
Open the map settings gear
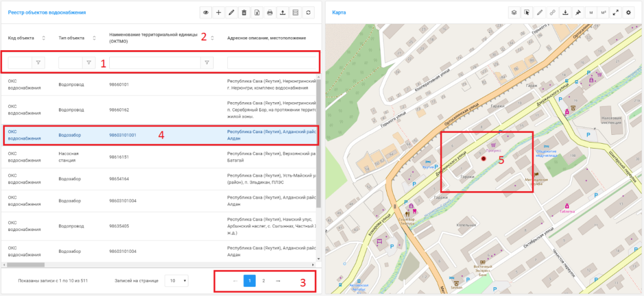629,13
